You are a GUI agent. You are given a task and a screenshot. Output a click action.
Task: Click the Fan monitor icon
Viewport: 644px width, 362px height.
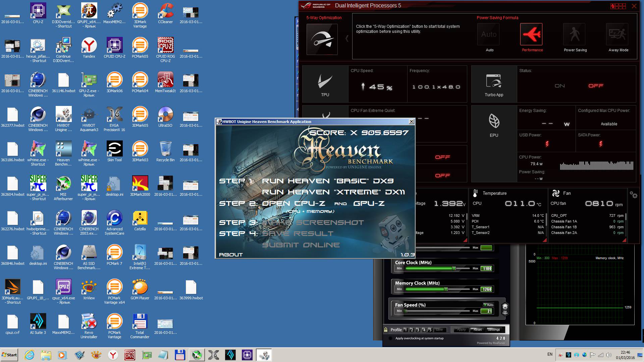[x=556, y=193]
